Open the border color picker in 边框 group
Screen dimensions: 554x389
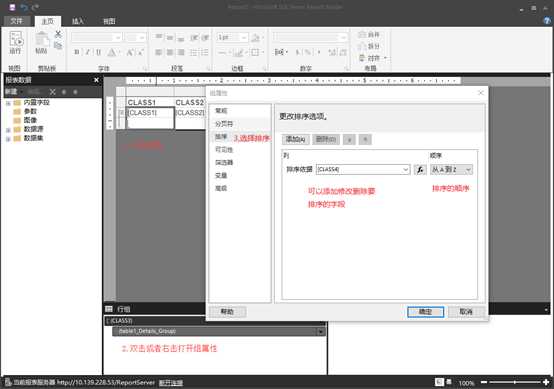tap(239, 53)
